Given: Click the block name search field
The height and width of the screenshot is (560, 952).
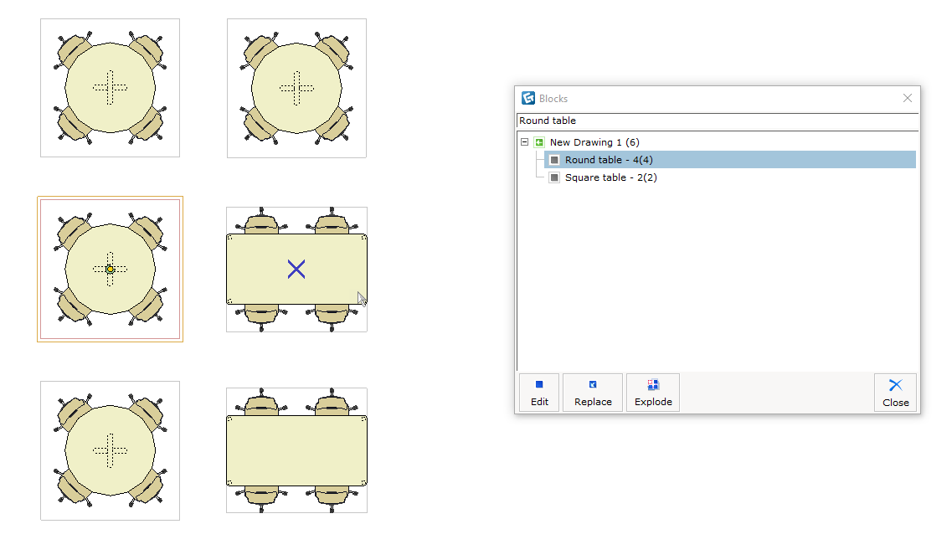Looking at the screenshot, I should [x=718, y=121].
